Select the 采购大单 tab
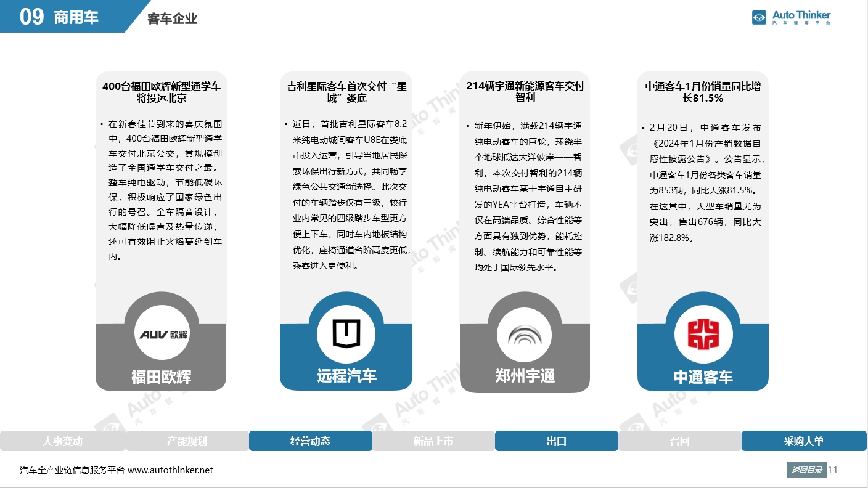The image size is (868, 488). [804, 441]
